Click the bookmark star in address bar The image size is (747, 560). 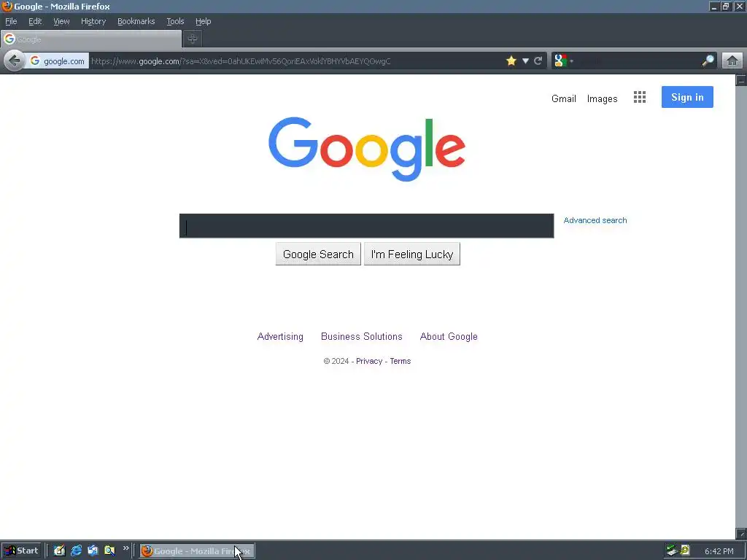511,61
